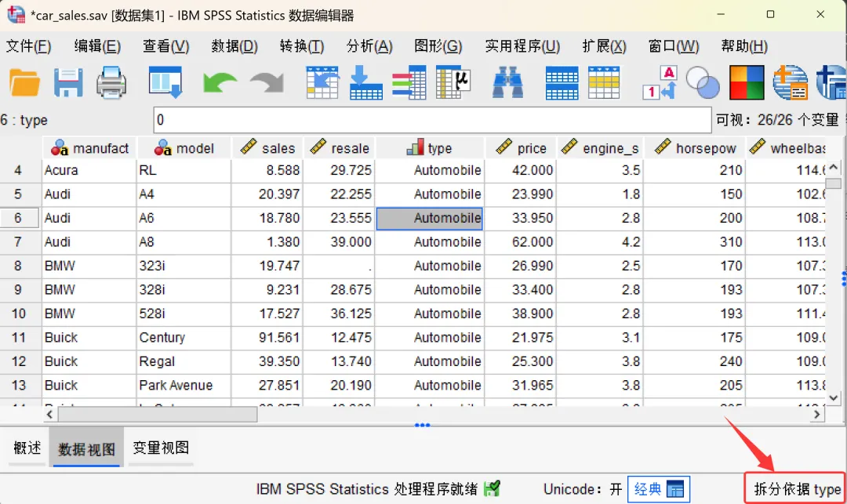Image resolution: width=847 pixels, height=504 pixels.
Task: Recall recently used dialogs icon
Action: 165,82
